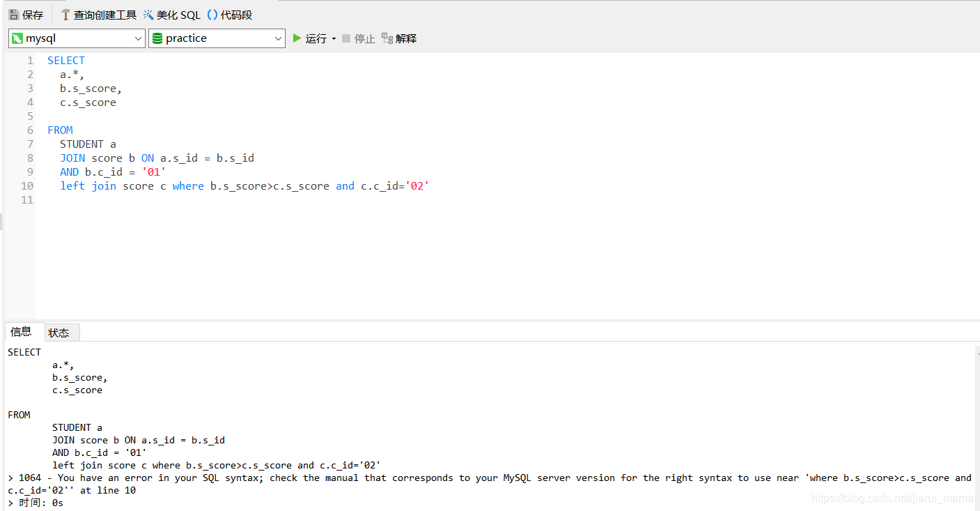Click the 1064 error message in the output
Image resolution: width=980 pixels, height=511 pixels.
490,484
